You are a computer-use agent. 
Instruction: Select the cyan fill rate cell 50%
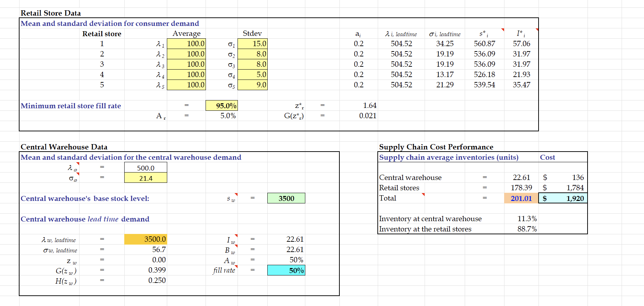(x=286, y=271)
